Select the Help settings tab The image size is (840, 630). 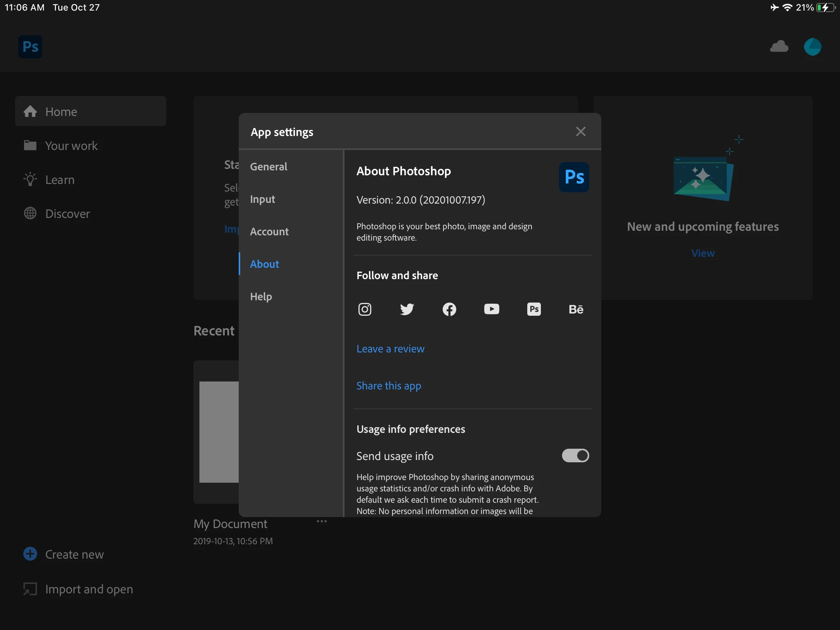(x=261, y=296)
